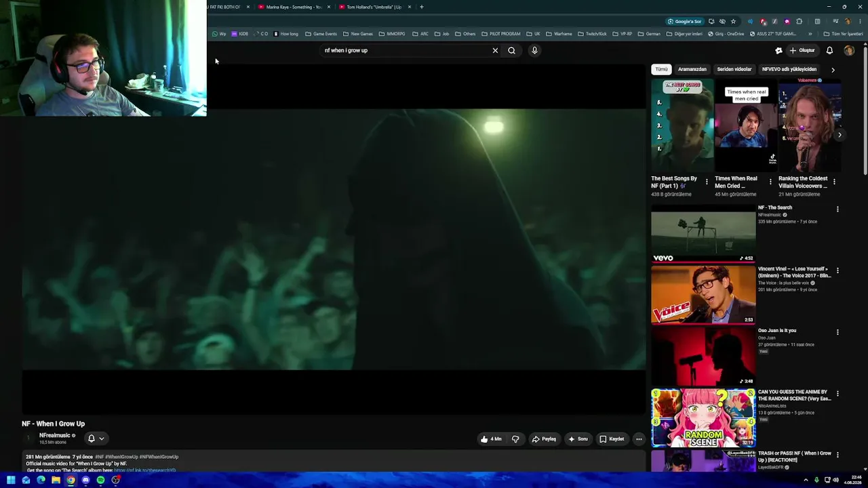This screenshot has height=488, width=868.
Task: Open Ranking the Coldest Villain Voiceovers short
Action: pyautogui.click(x=810, y=126)
